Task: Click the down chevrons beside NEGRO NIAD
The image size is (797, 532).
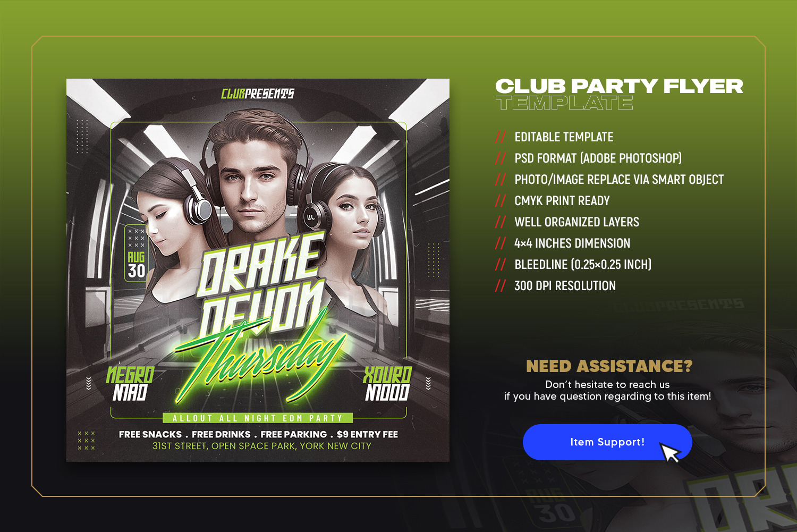Action: (89, 383)
